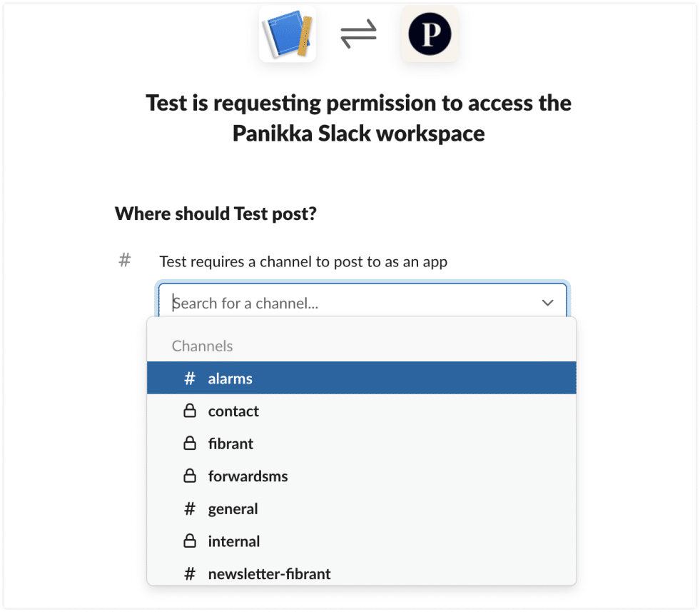Click the hash icon beside alarms
700x612 pixels.
(190, 378)
